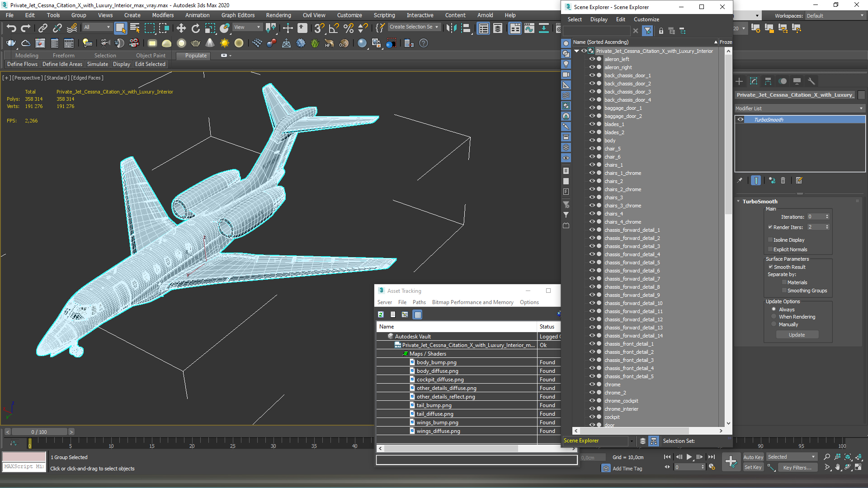Image resolution: width=868 pixels, height=488 pixels.
Task: Enable the Explicit Normals checkbox
Action: 770,249
